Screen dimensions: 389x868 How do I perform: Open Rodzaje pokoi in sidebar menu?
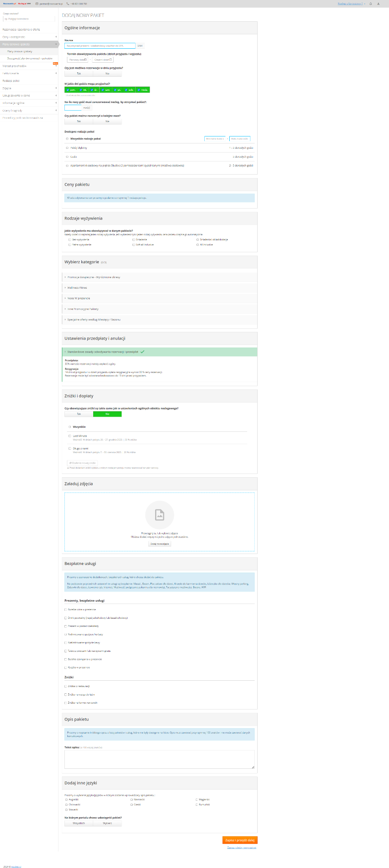(11, 81)
